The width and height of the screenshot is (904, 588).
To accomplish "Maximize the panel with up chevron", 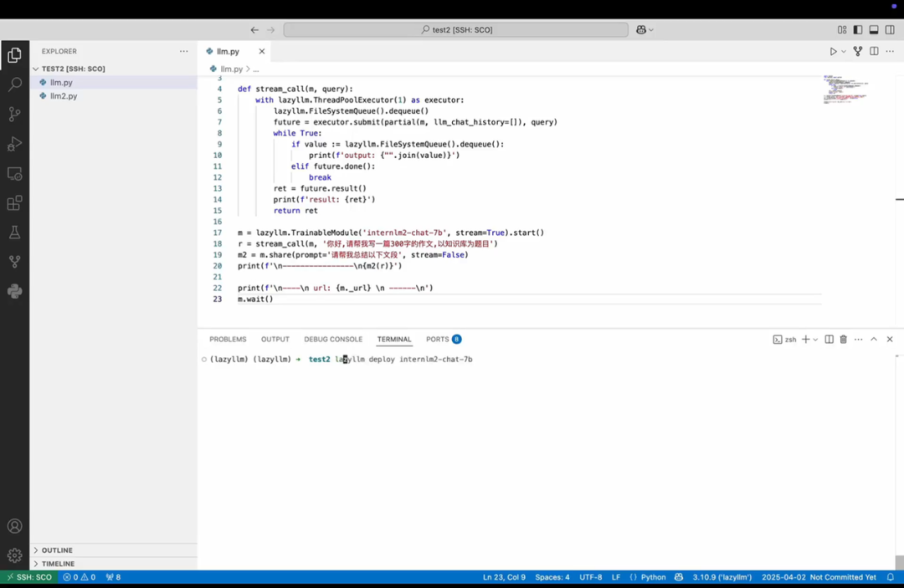I will [874, 340].
